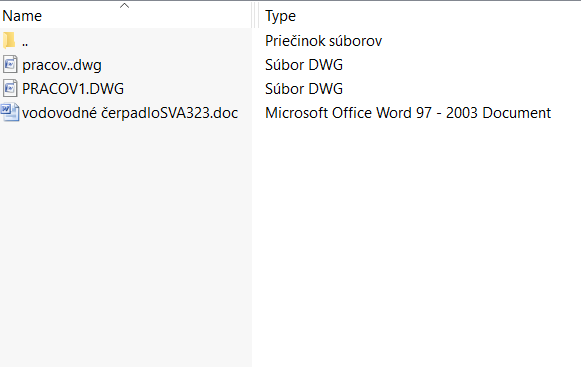Click blank space right of PRACOV1.DWG name

[x=187, y=89]
